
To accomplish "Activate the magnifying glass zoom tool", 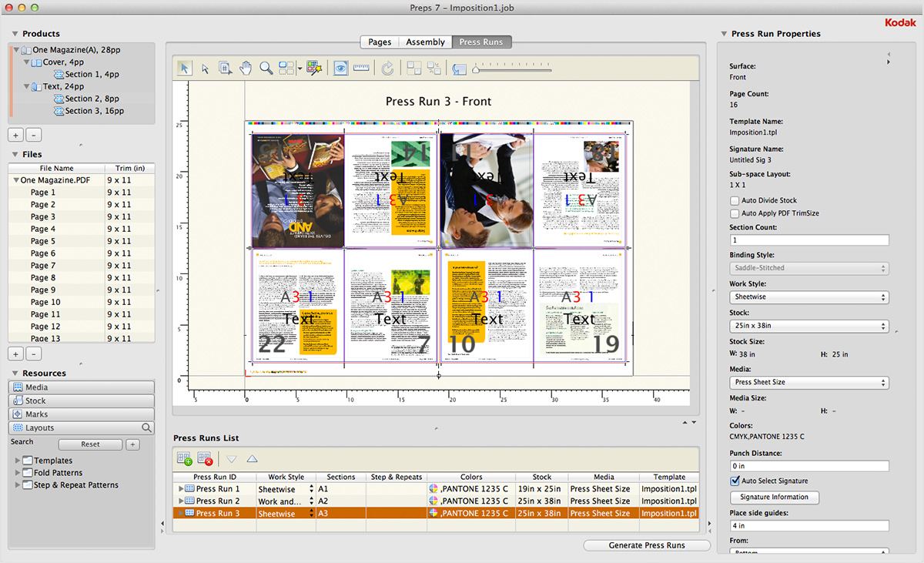I will click(x=266, y=68).
